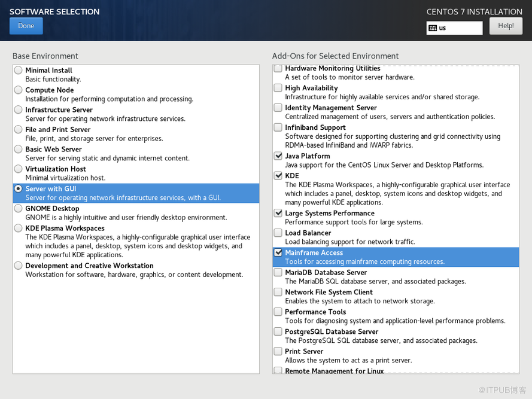
Task: Enable PostgreSQL Database Server add-on
Action: point(278,332)
